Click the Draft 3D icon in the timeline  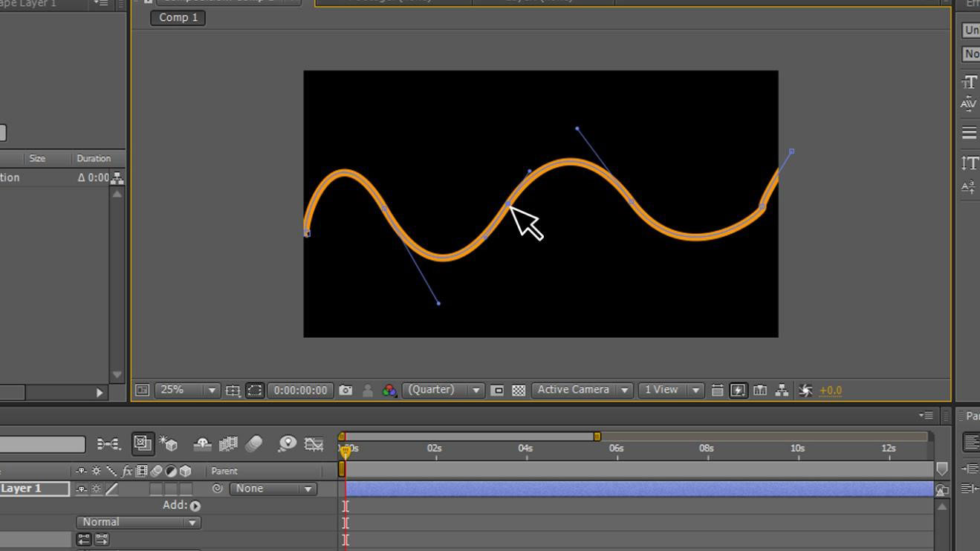point(169,444)
